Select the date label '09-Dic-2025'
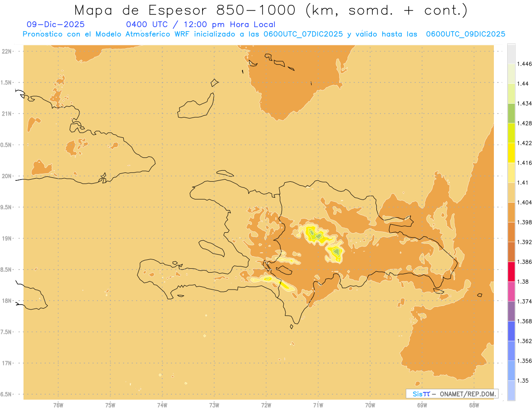Screen dimensions: 532x411 point(56,24)
